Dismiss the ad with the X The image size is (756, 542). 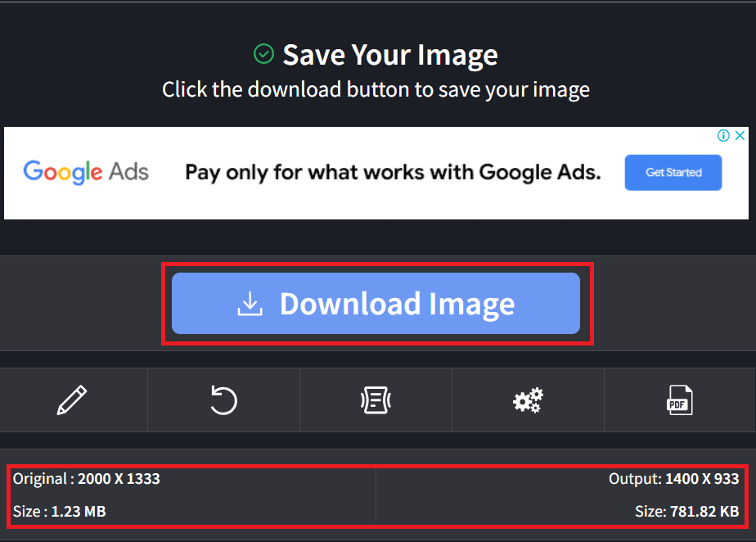[740, 135]
